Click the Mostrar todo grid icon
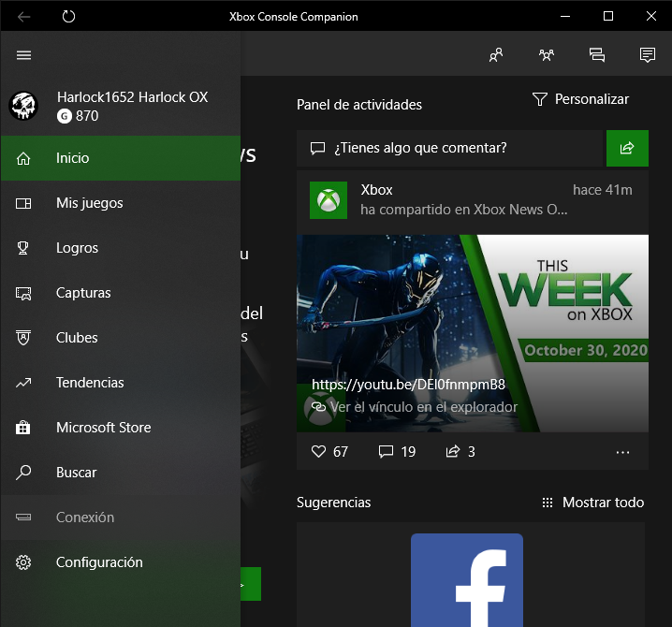 tap(548, 503)
